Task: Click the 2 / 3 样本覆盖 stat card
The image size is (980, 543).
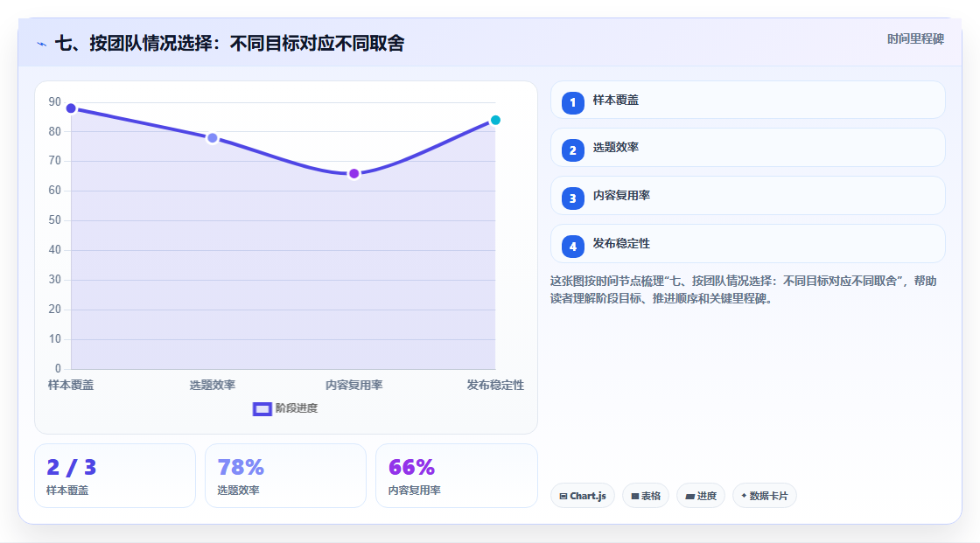Action: (x=115, y=476)
